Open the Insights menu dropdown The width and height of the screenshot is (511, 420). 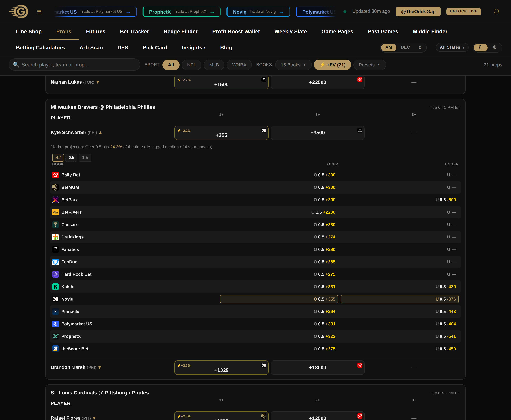point(193,48)
